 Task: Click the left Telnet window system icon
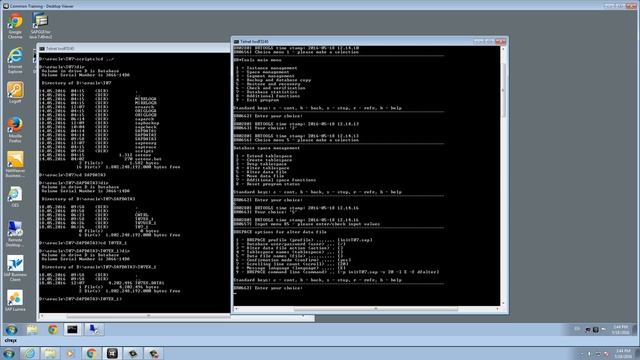[x=42, y=48]
